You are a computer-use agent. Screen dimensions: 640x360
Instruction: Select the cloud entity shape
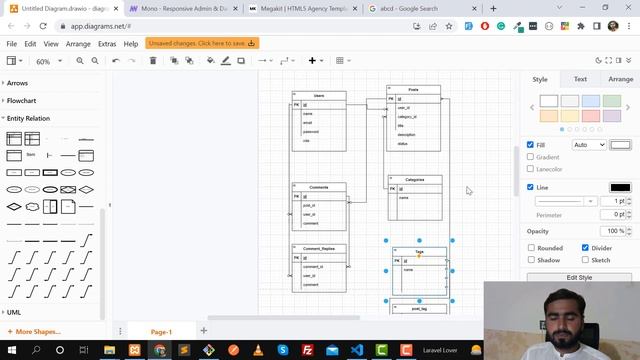click(32, 207)
